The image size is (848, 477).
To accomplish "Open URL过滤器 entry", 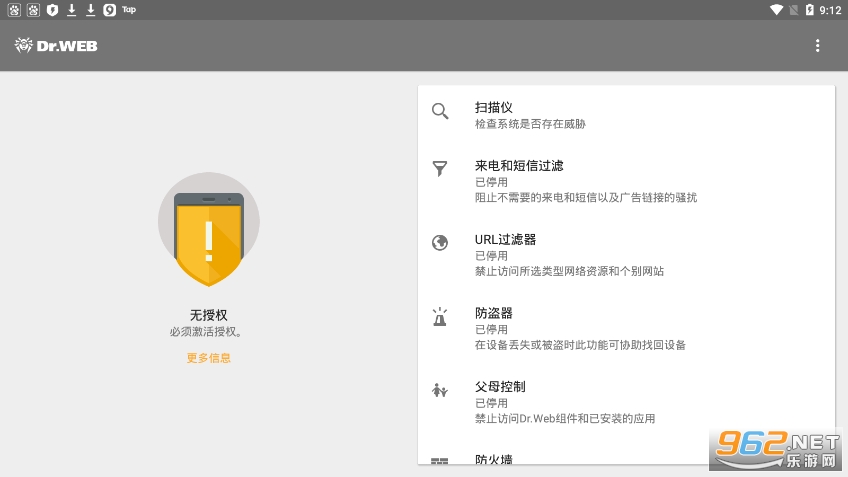I will pyautogui.click(x=626, y=255).
